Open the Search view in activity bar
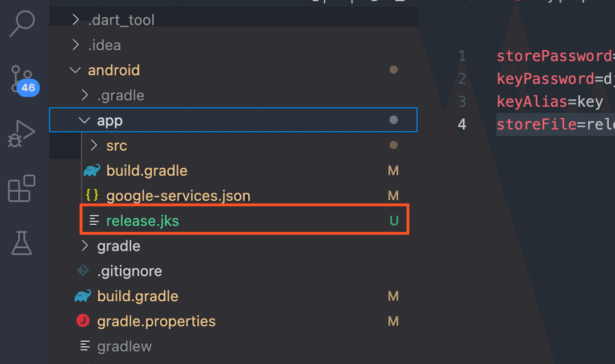The image size is (615, 364). click(x=22, y=24)
